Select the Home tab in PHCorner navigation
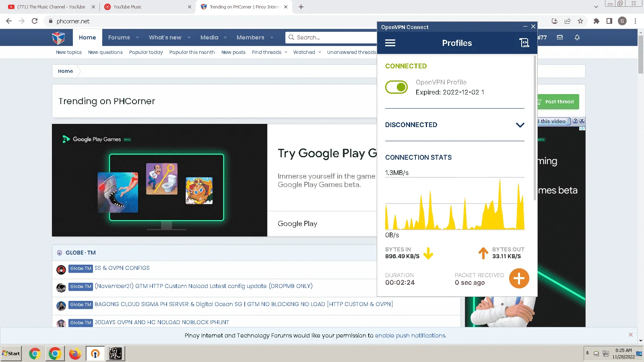Viewport: 644px width, 362px height. point(87,37)
